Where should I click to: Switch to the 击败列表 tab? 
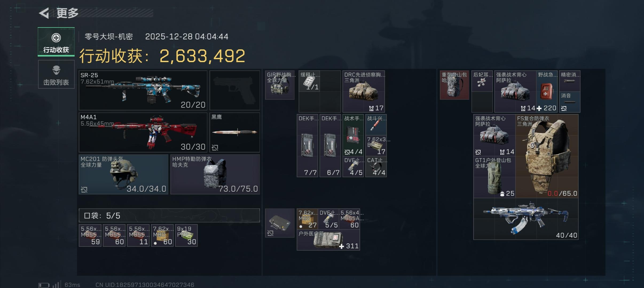click(x=56, y=74)
